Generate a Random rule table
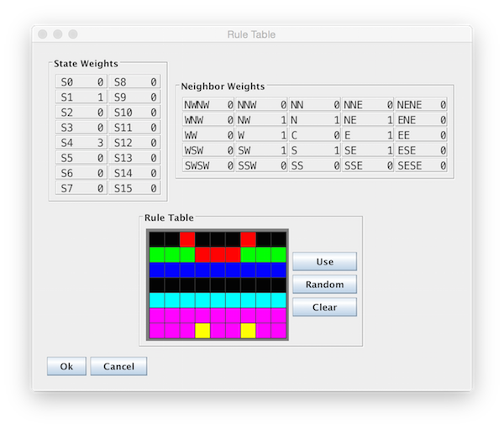The image size is (504, 429). (x=324, y=285)
